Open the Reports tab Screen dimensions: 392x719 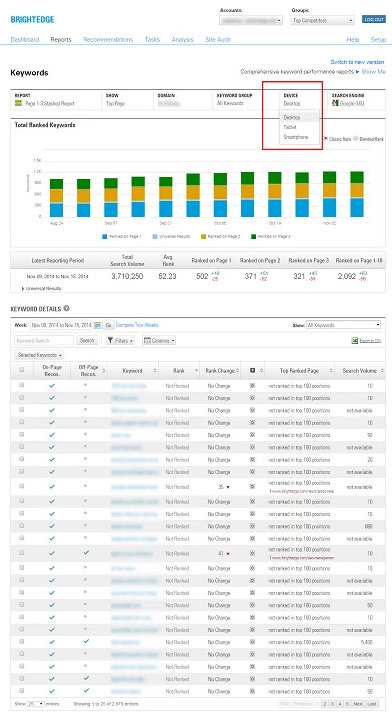click(61, 39)
